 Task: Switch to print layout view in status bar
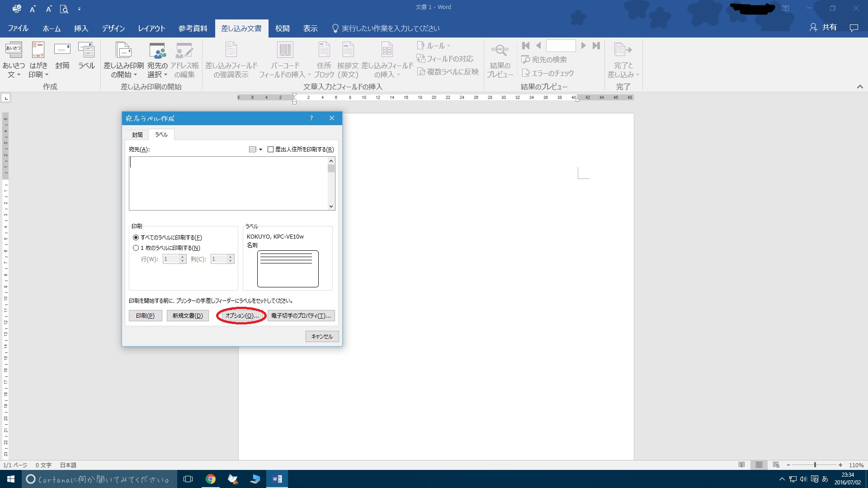759,465
